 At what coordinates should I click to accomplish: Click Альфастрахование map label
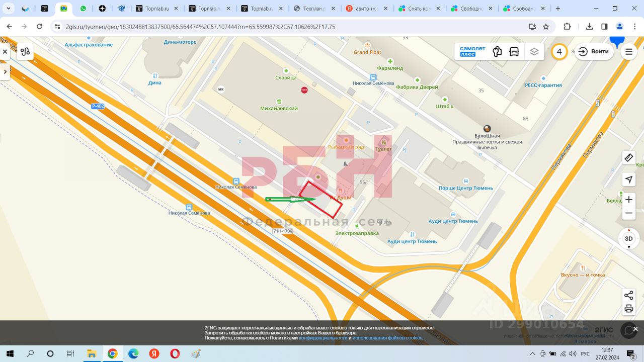point(89,45)
